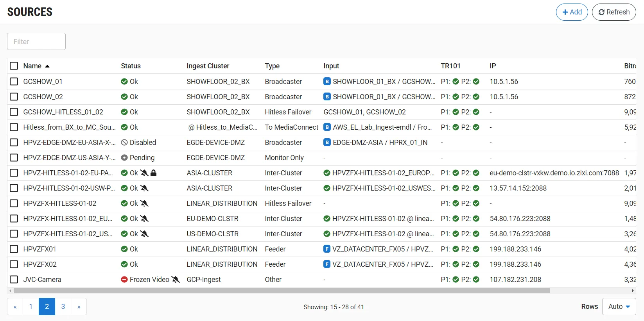Click the B icon beside EDGE-DMZ-ASIA / HPRX_01_IN

pos(327,142)
